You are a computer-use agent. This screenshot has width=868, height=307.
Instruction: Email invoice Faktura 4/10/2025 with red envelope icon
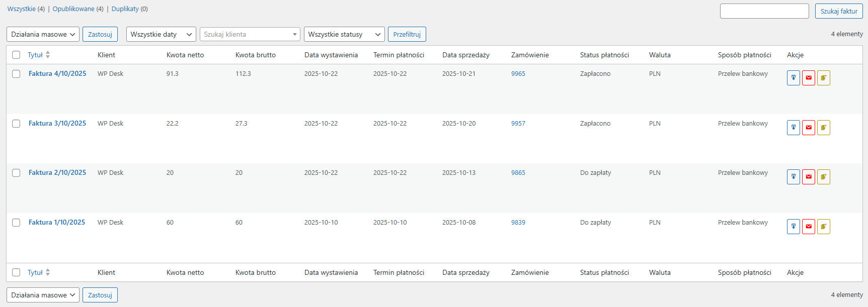[x=808, y=78]
